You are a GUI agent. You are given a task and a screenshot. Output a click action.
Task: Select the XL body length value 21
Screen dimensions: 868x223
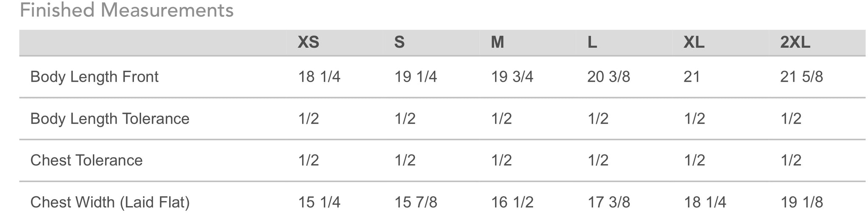click(692, 77)
